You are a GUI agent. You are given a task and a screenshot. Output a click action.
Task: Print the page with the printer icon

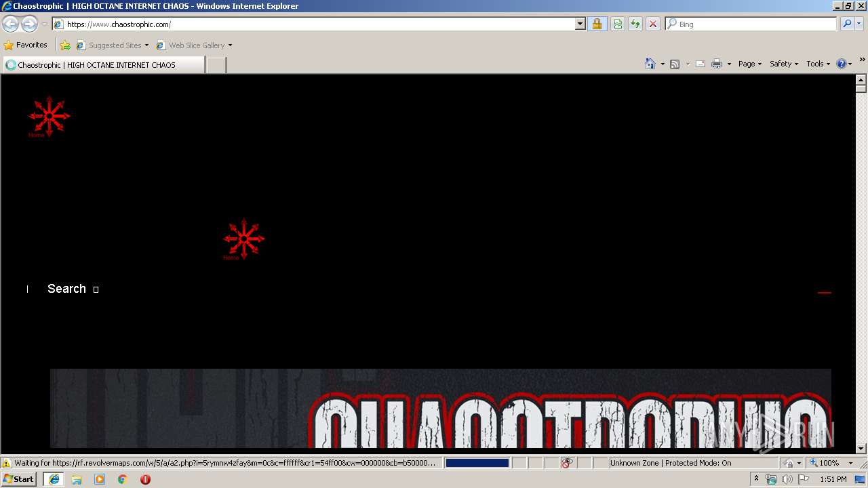click(717, 64)
